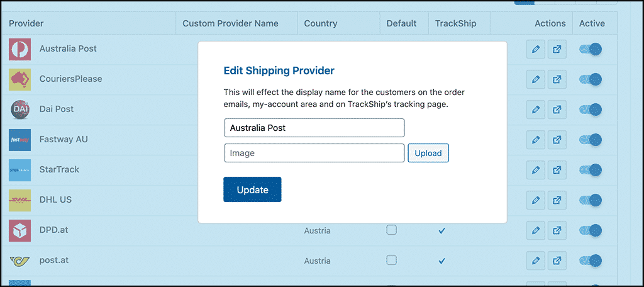Check the Default box for post.at
The height and width of the screenshot is (287, 644).
point(392,260)
